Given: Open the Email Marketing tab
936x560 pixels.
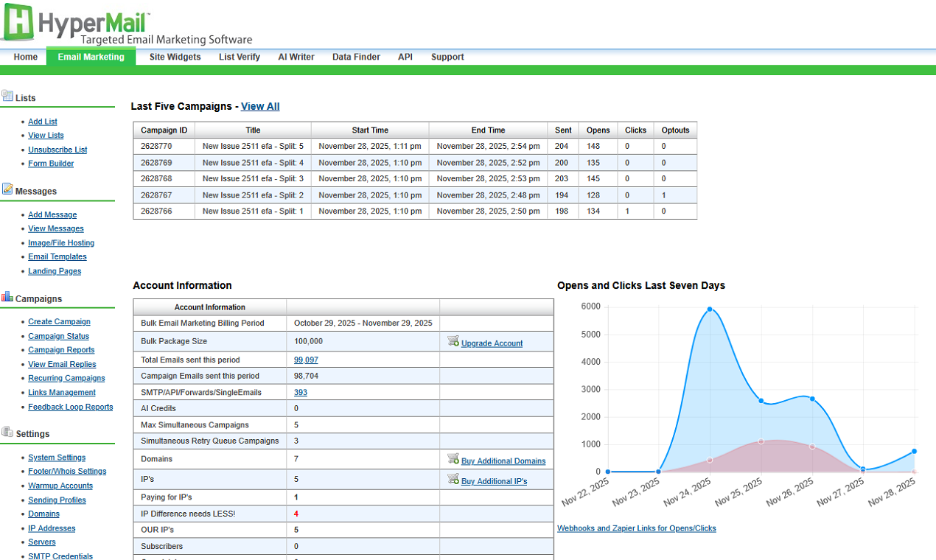Looking at the screenshot, I should (91, 57).
